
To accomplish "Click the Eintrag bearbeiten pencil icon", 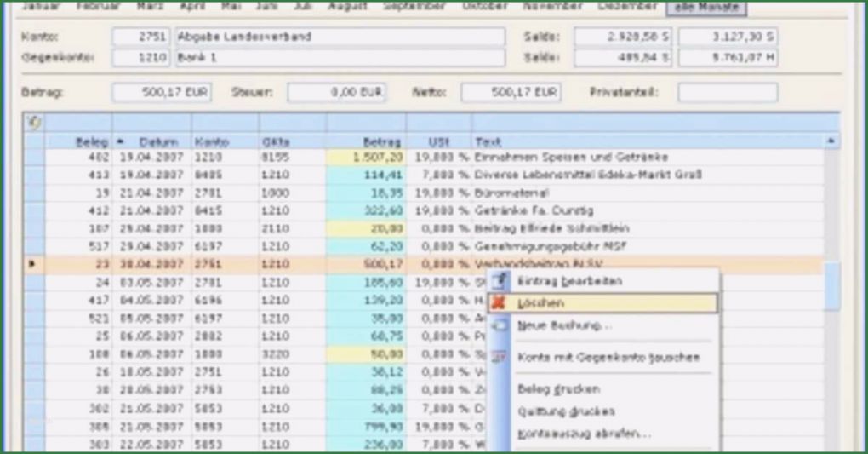I will (500, 281).
